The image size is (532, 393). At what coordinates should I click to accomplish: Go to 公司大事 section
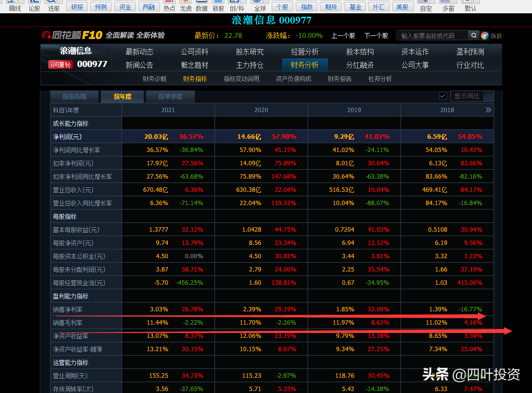tap(415, 65)
